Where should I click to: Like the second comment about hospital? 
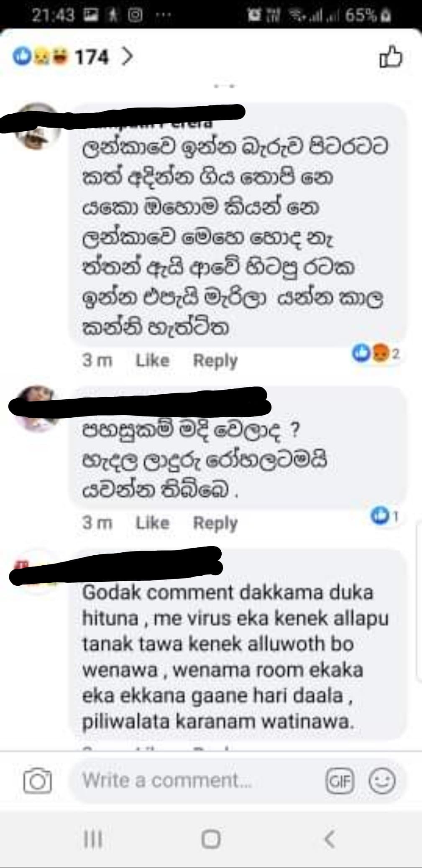pos(152,523)
